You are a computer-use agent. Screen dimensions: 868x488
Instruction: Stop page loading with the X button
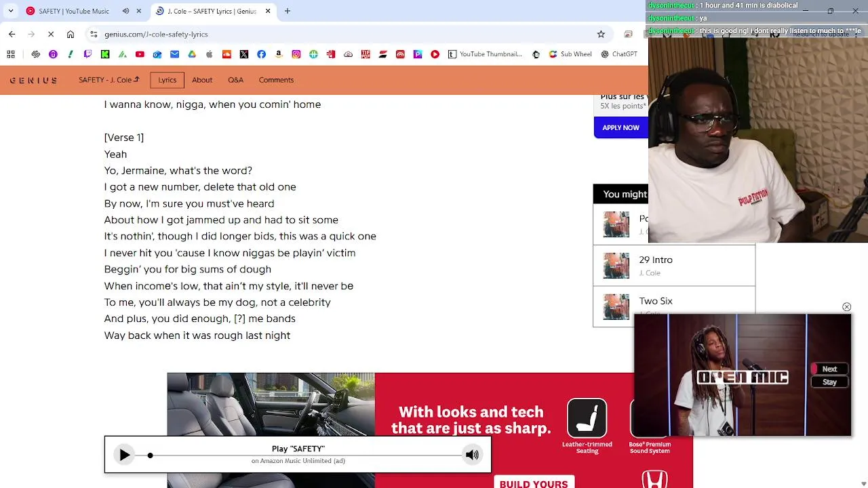52,34
